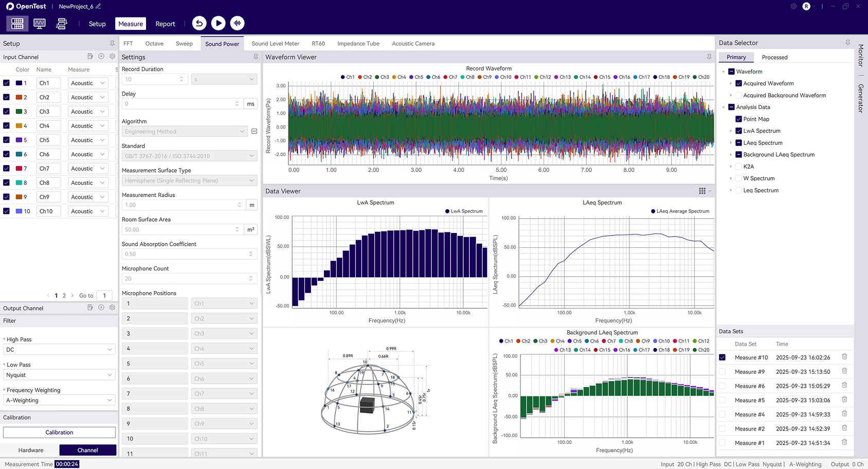
Task: Expand the Acquired Waveform tree node
Action: pos(731,83)
